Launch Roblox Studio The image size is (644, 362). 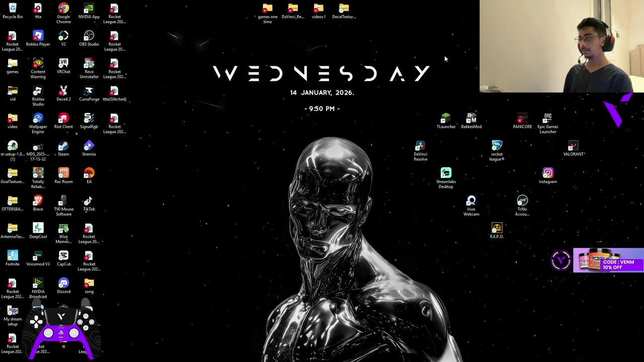[x=38, y=96]
